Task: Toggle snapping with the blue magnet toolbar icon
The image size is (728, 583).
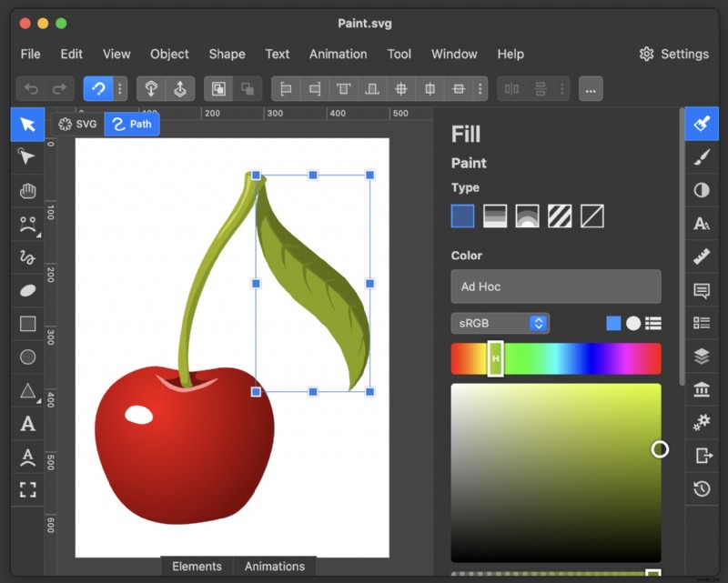Action: [98, 88]
